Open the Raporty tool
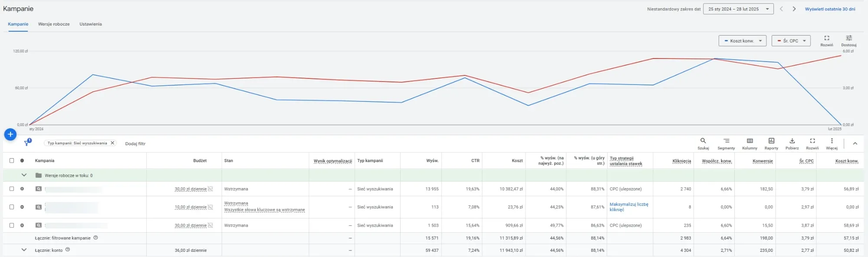Screen dimensions: 868x257 (x=771, y=143)
